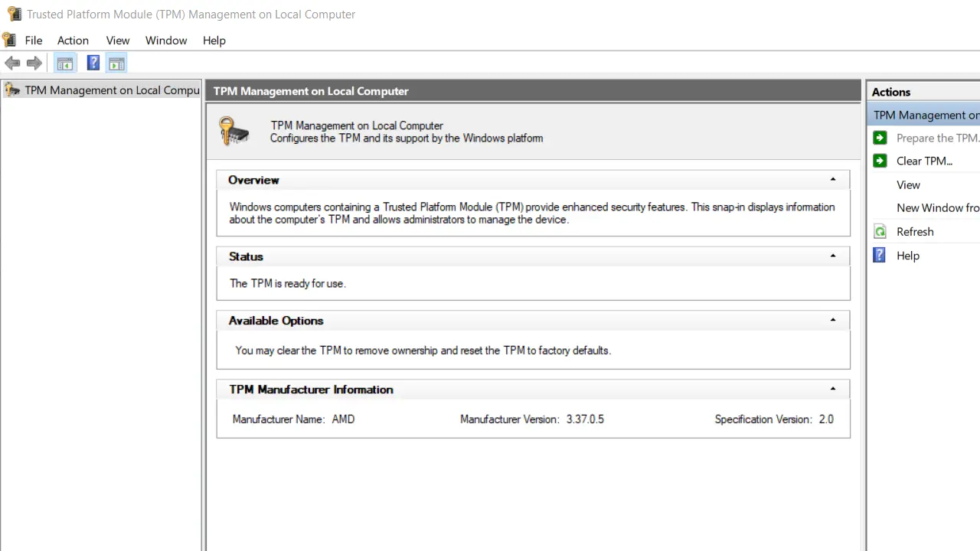The width and height of the screenshot is (980, 551).
Task: Click the 'You may clear the TPM' text
Action: (423, 350)
